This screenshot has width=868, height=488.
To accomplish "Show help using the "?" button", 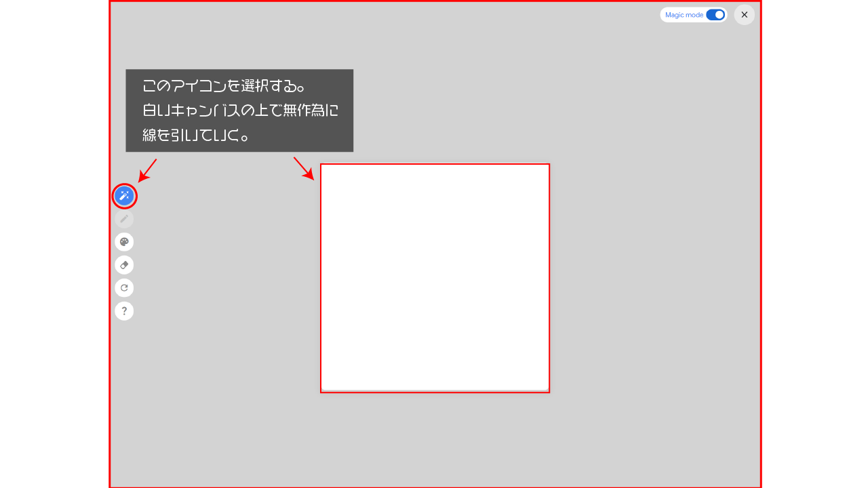I will (124, 311).
